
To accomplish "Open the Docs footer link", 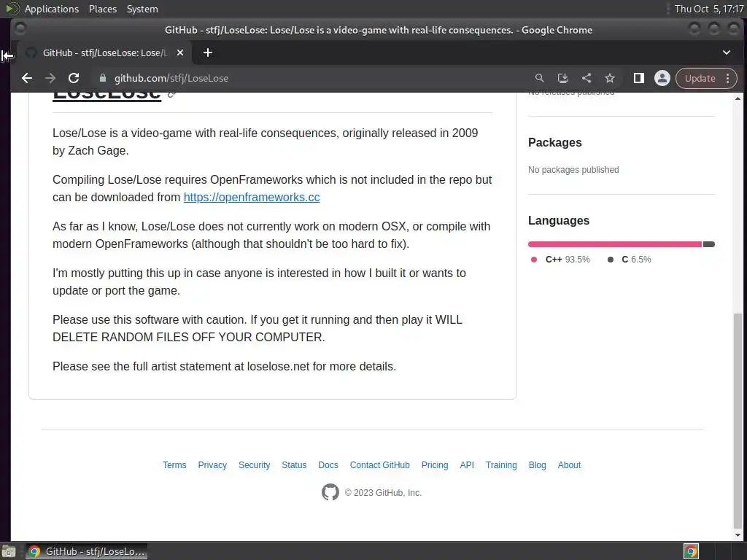I will 328,464.
